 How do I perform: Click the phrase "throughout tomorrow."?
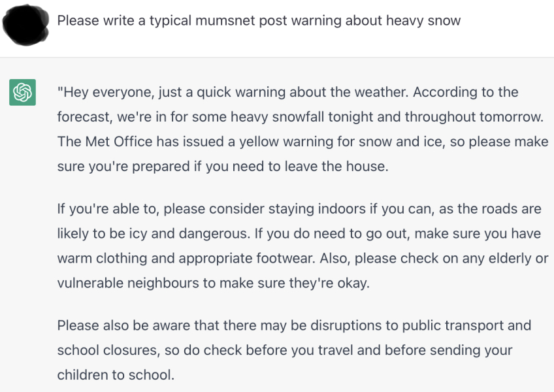[x=474, y=117]
